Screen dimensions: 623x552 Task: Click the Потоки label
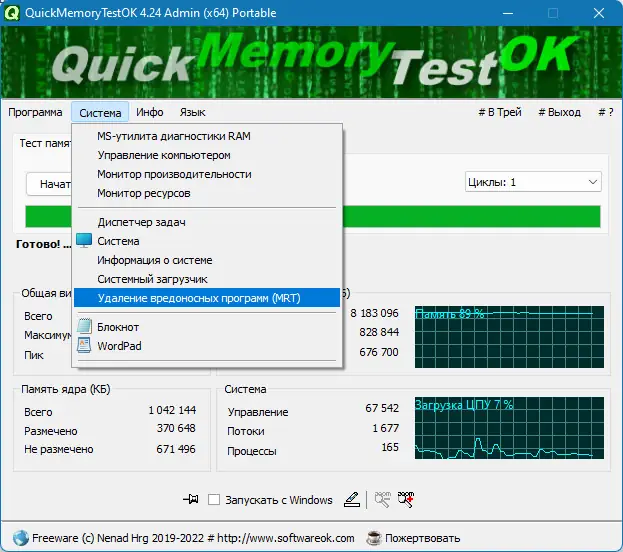(246, 431)
